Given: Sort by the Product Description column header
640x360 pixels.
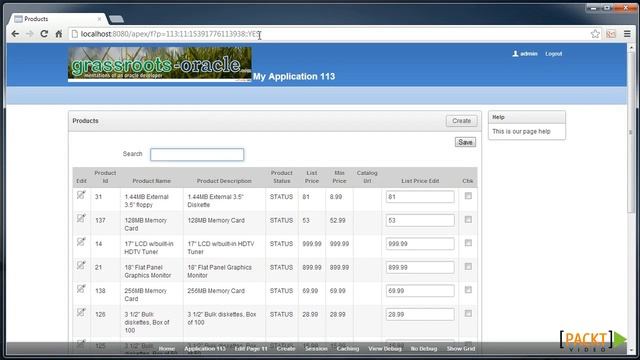Looking at the screenshot, I should [224, 181].
